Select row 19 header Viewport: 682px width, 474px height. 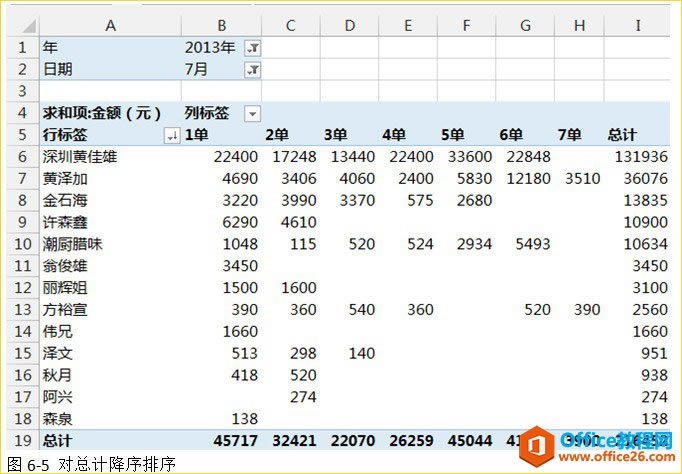click(23, 441)
